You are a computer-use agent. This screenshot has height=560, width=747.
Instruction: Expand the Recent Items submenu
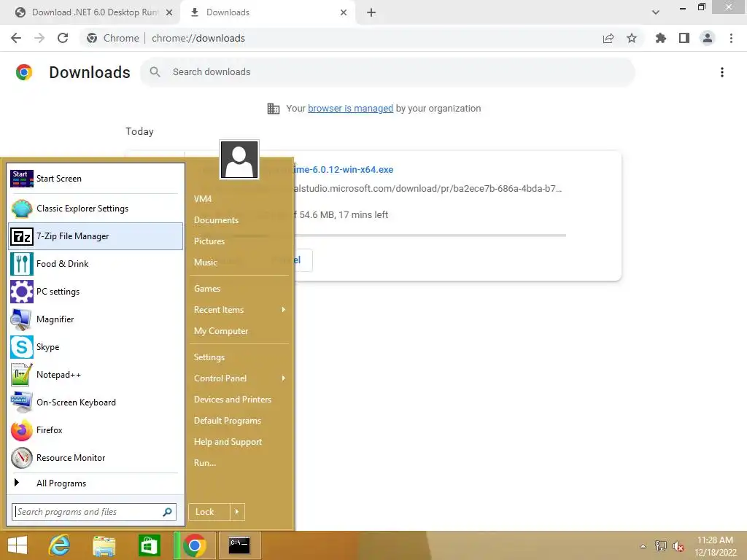point(239,310)
